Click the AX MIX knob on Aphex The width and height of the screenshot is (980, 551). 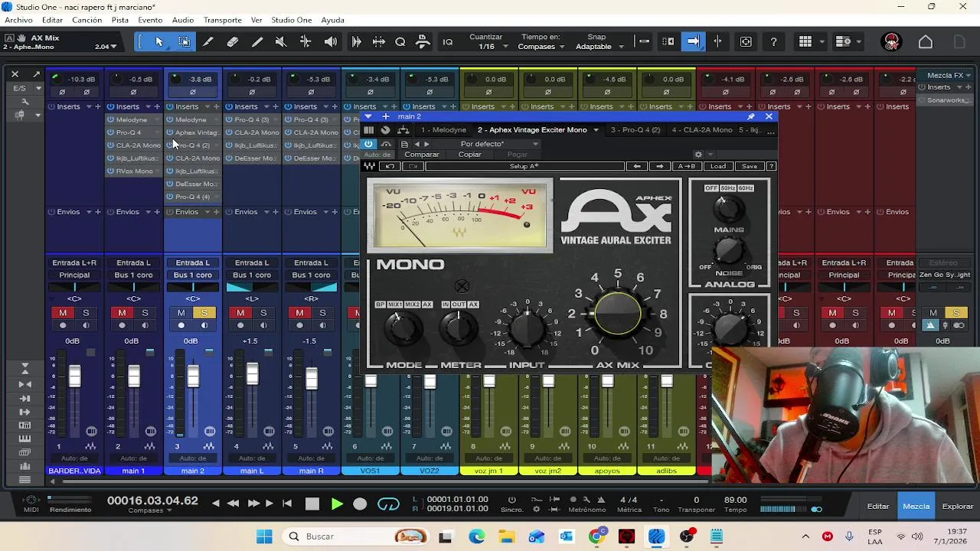click(618, 314)
